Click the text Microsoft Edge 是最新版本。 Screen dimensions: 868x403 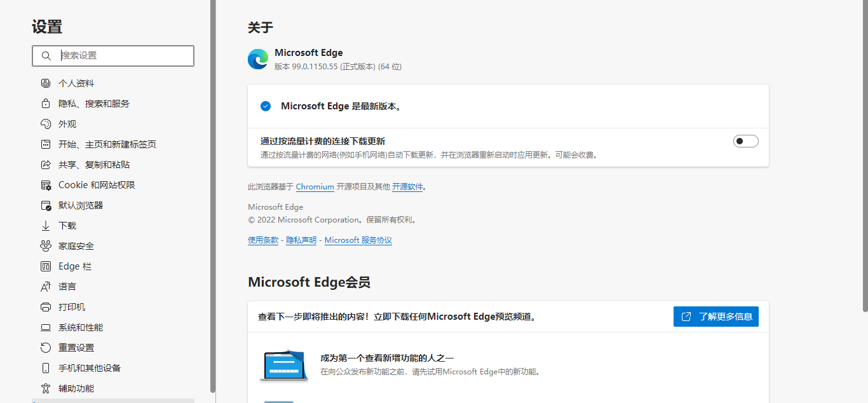341,106
